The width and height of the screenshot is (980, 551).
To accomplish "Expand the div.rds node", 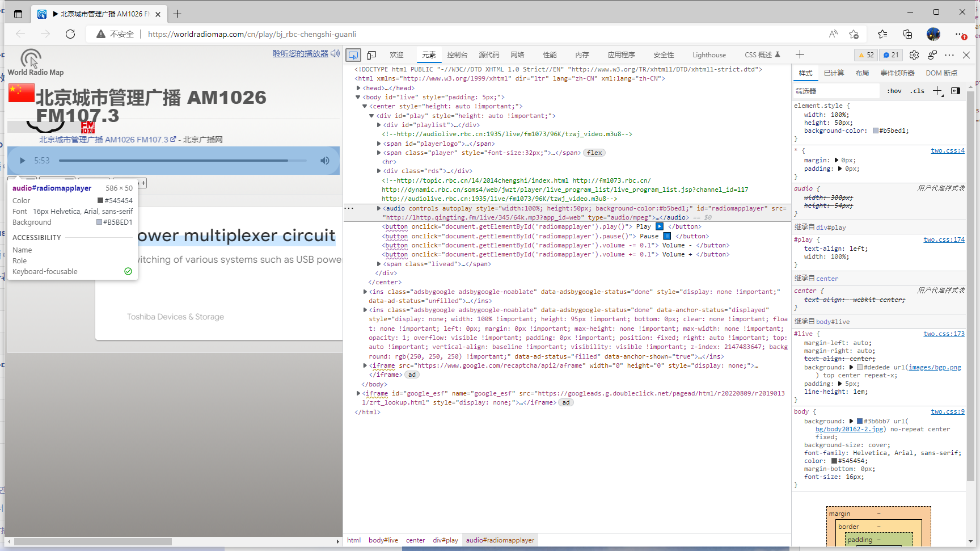I will click(379, 171).
